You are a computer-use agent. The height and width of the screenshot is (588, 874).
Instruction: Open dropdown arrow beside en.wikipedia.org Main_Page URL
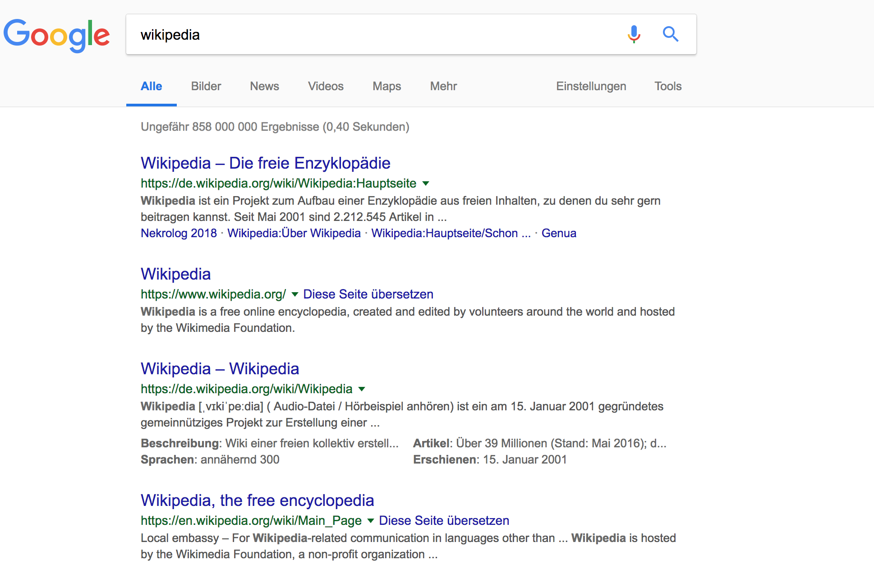(x=371, y=521)
